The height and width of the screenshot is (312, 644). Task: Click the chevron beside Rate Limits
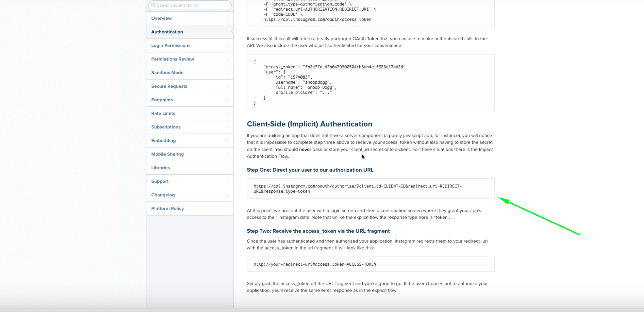227,113
